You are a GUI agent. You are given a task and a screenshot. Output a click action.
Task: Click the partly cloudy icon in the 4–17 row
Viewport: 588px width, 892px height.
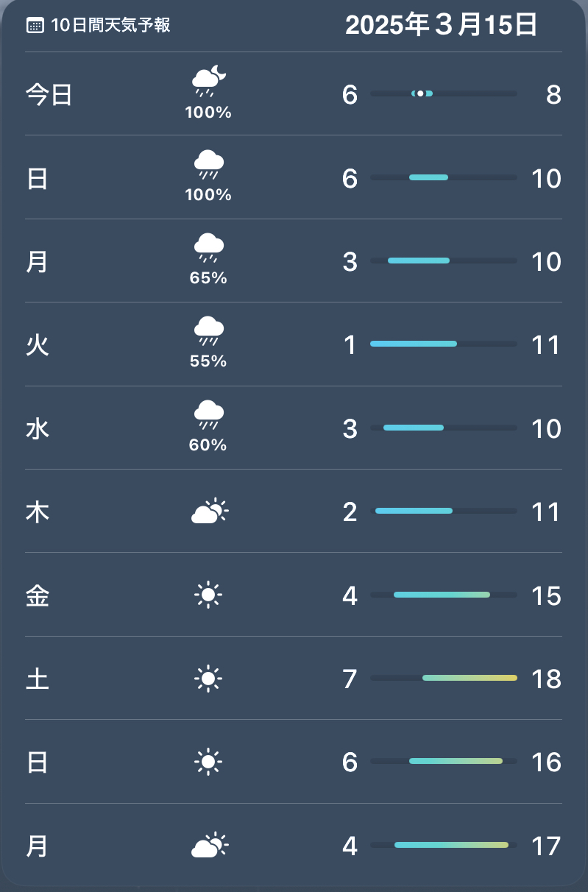[x=210, y=846]
